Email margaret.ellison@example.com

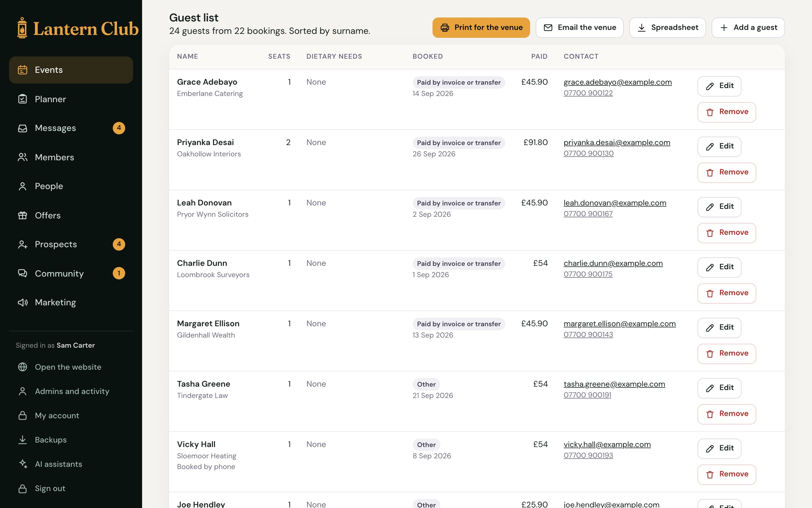tap(619, 323)
